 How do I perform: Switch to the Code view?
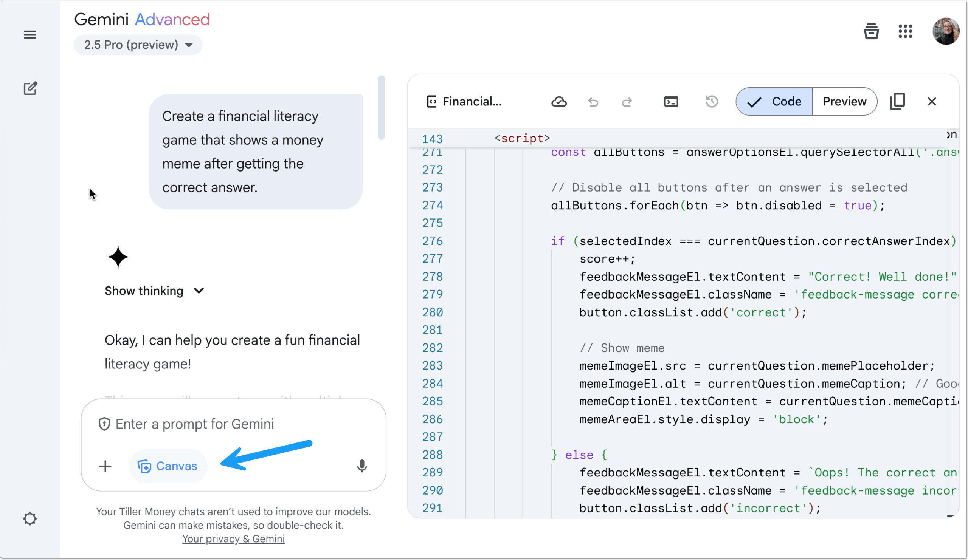774,101
